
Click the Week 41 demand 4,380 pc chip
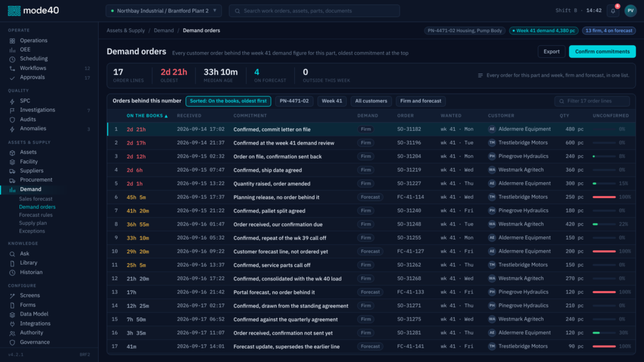coord(544,30)
